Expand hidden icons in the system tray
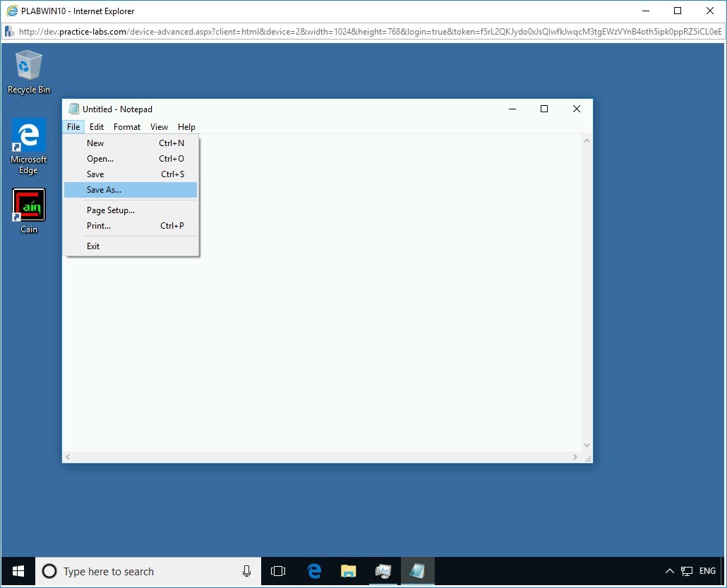This screenshot has width=727, height=588. tap(669, 571)
